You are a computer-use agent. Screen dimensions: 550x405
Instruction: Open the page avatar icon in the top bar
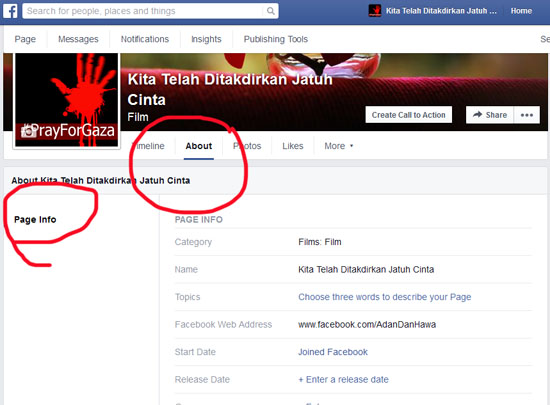click(375, 11)
